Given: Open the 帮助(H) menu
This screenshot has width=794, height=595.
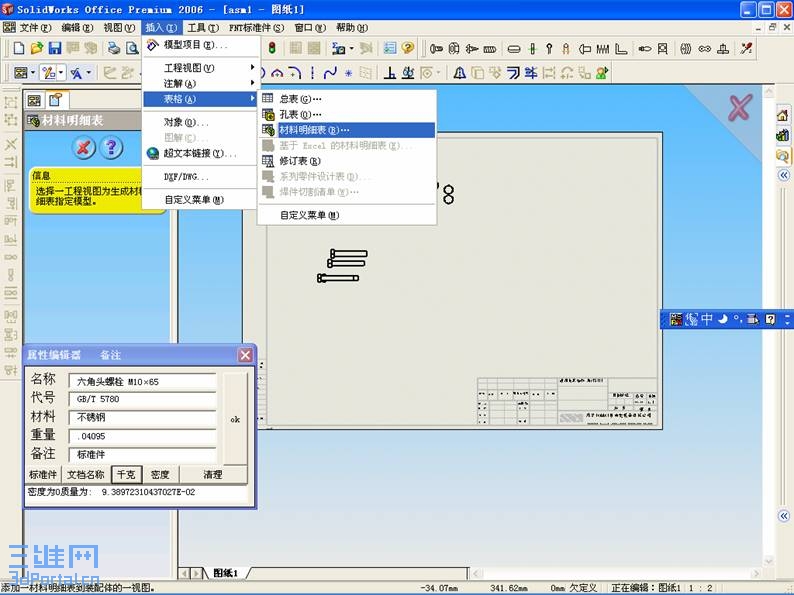Looking at the screenshot, I should 352,27.
